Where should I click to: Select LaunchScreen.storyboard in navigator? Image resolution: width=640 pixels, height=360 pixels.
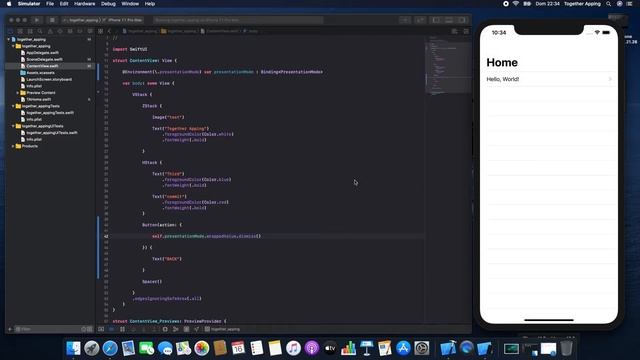click(49, 79)
